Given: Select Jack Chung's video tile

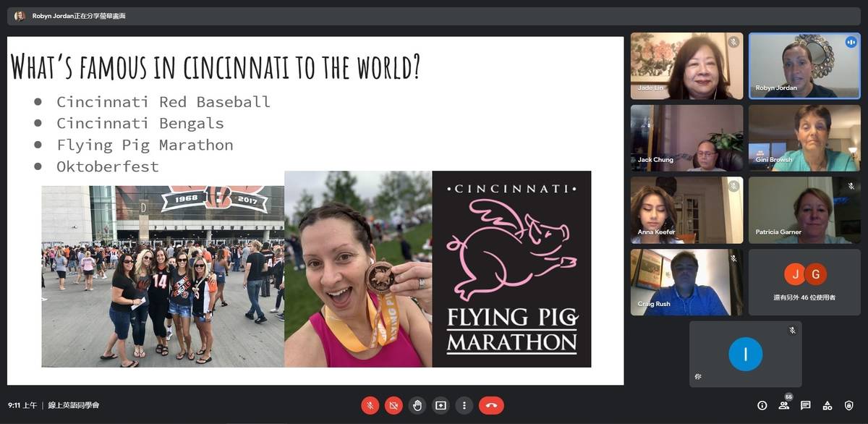Looking at the screenshot, I should (686, 138).
